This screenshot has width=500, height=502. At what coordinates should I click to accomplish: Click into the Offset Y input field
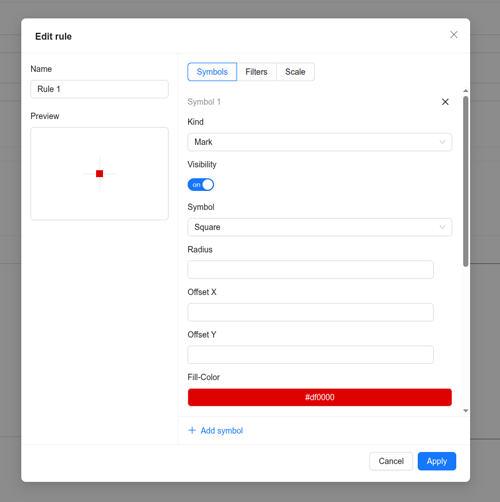click(310, 355)
